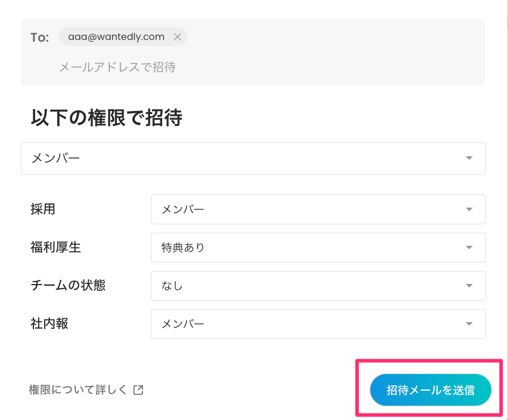The image size is (508, 420).
Task: Click the To: label
Action: pyautogui.click(x=39, y=37)
